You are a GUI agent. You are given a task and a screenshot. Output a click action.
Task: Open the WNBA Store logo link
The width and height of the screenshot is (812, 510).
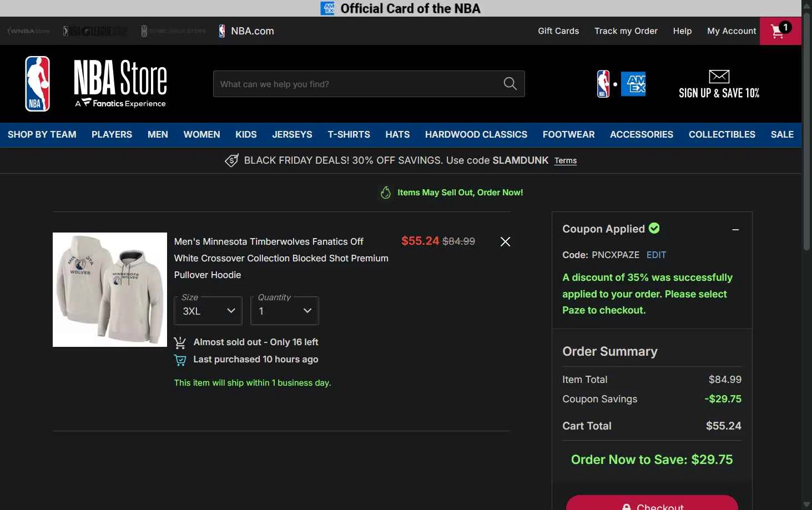click(x=29, y=31)
